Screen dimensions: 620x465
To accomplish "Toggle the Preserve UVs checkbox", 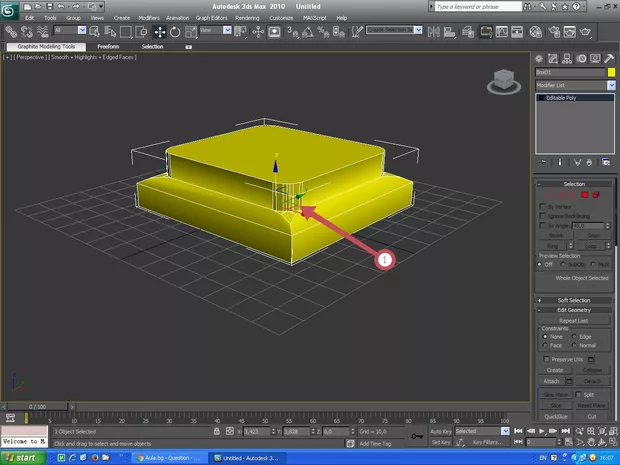I will [x=546, y=358].
